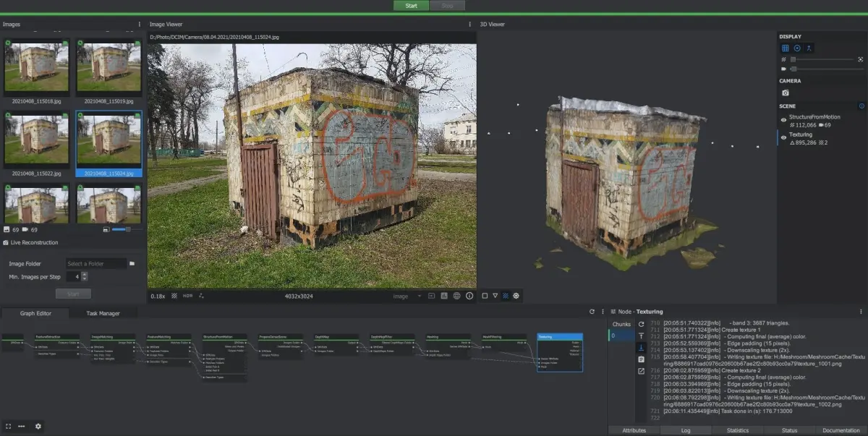Screen dimensions: 868x436
Task: Select chunk 0 in Chunks list
Action: (x=621, y=335)
